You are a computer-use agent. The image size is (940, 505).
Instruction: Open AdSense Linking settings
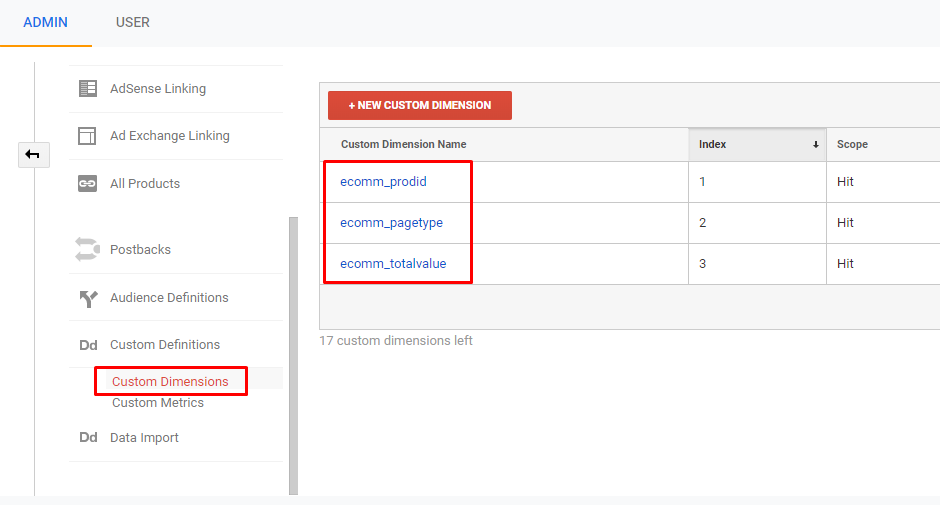click(158, 88)
